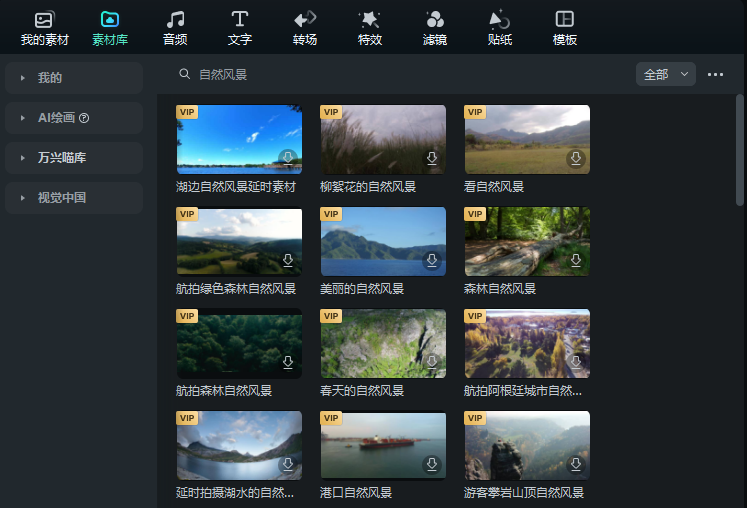Image resolution: width=747 pixels, height=508 pixels.
Task: Download the 柳絮花的自然风景 clip
Action: tap(432, 158)
